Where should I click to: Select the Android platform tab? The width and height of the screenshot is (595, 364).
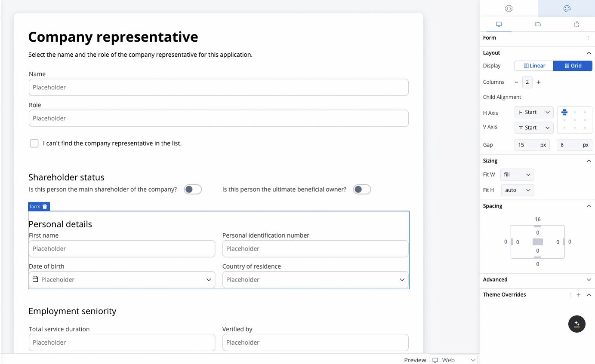[x=538, y=24]
